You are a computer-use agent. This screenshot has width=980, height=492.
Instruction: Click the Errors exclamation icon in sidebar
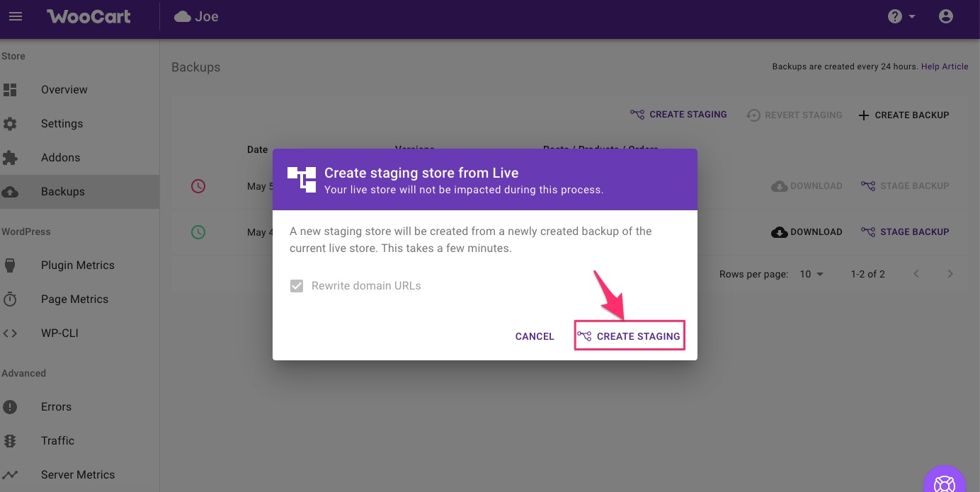click(10, 406)
